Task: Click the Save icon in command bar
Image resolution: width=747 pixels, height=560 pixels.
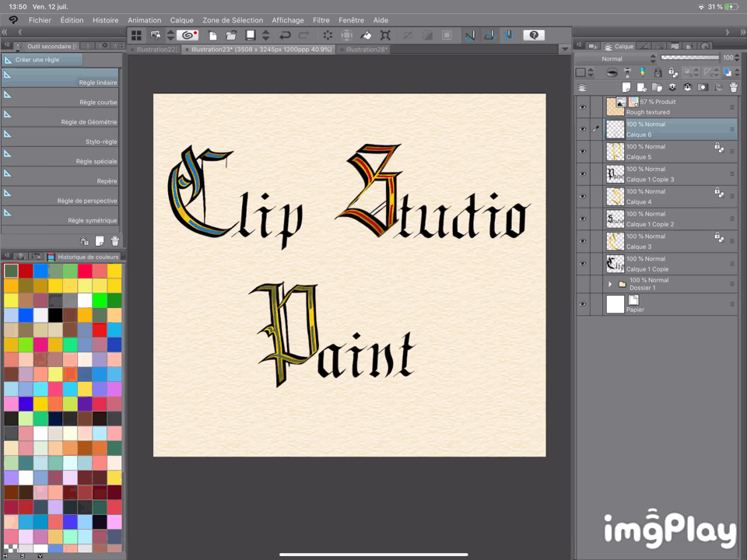Action: pyautogui.click(x=250, y=35)
